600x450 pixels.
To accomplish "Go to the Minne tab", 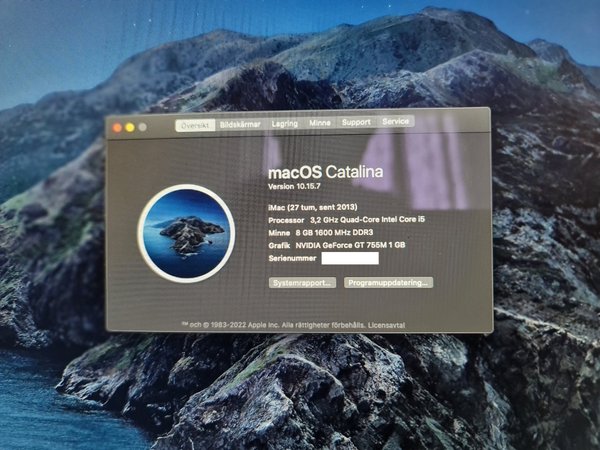I will click(320, 123).
